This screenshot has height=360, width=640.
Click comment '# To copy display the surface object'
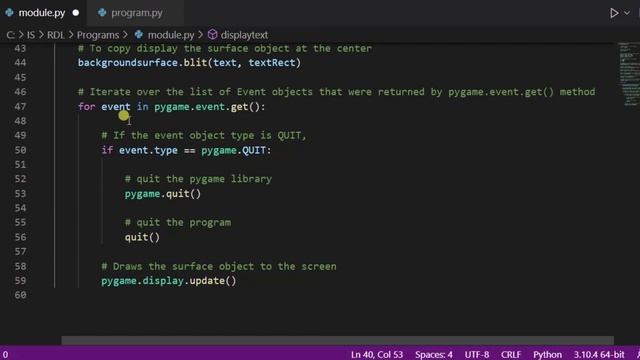[225, 49]
